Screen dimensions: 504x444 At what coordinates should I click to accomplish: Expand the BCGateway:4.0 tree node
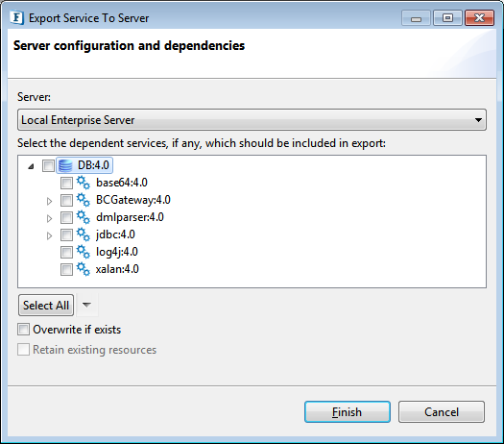(49, 202)
